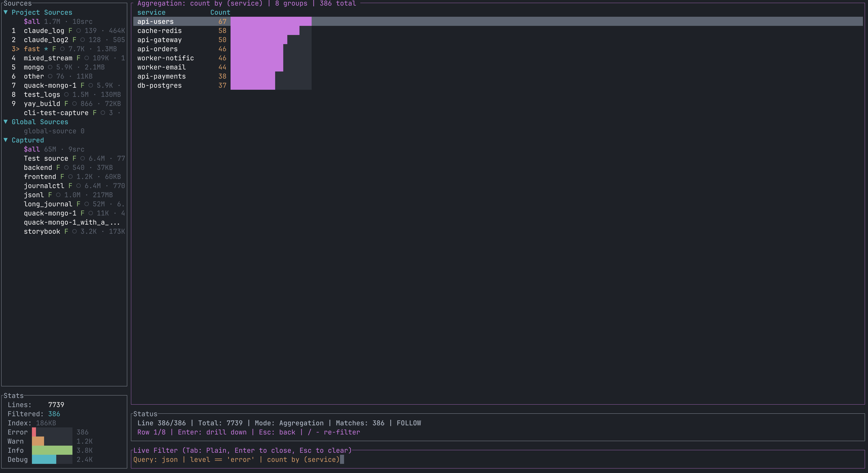Image resolution: width=868 pixels, height=473 pixels.
Task: Click the star marker next to fast
Action: [46, 49]
